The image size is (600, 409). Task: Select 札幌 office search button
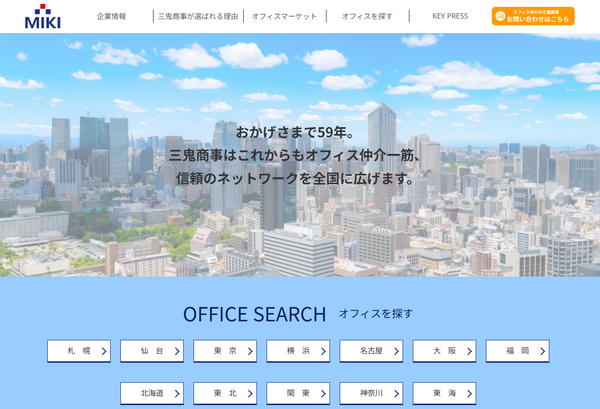[x=79, y=351]
